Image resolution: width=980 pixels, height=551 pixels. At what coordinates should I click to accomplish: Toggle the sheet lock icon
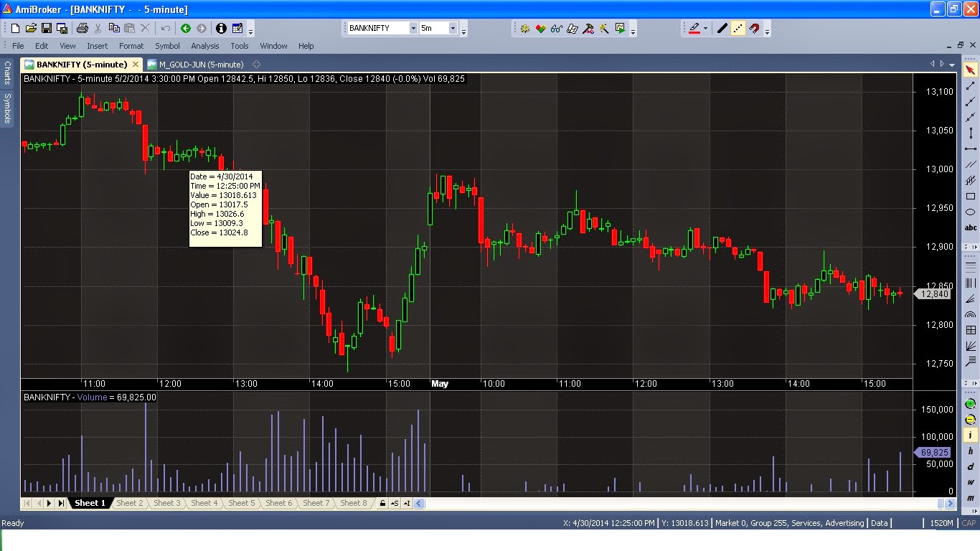(x=382, y=503)
